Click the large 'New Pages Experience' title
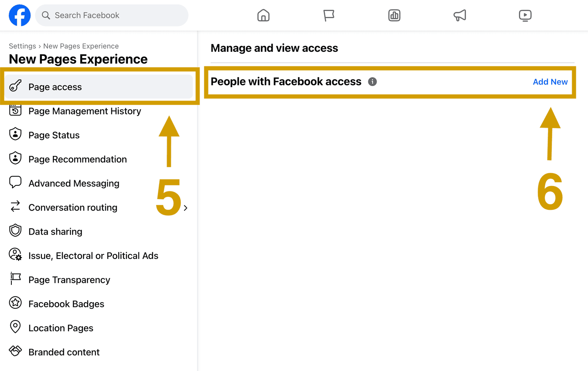This screenshot has height=371, width=588. [78, 59]
